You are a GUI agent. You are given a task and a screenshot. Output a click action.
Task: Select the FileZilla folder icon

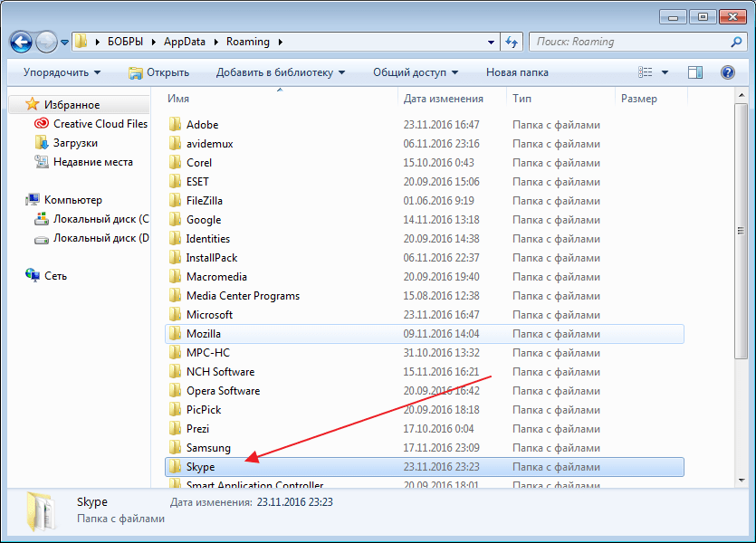click(x=175, y=200)
